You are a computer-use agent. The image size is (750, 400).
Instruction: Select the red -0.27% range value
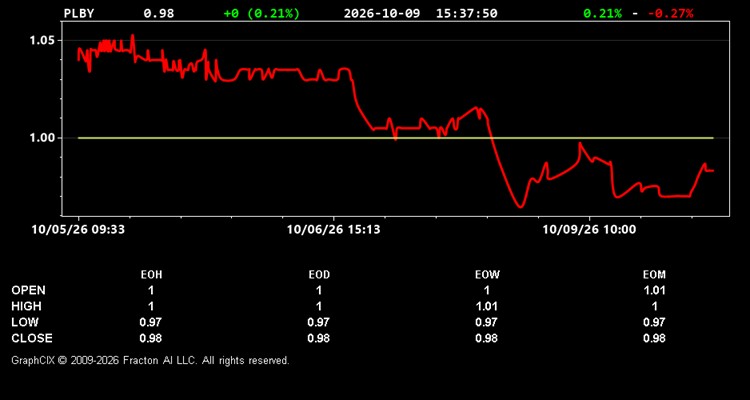(671, 13)
